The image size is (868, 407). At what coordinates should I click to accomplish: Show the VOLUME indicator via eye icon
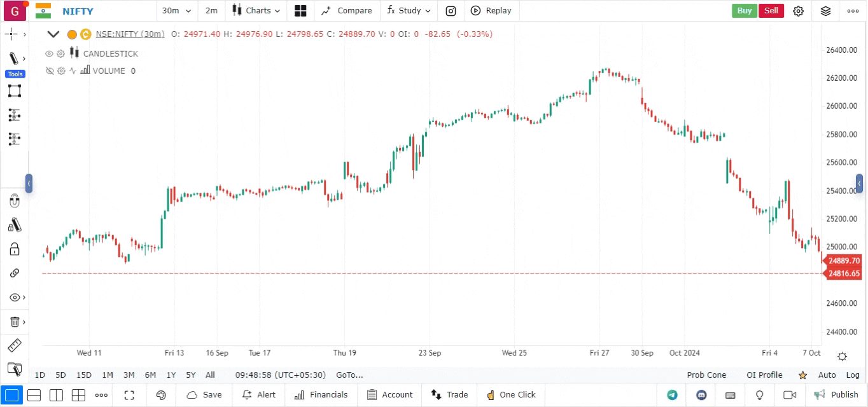pyautogui.click(x=49, y=71)
